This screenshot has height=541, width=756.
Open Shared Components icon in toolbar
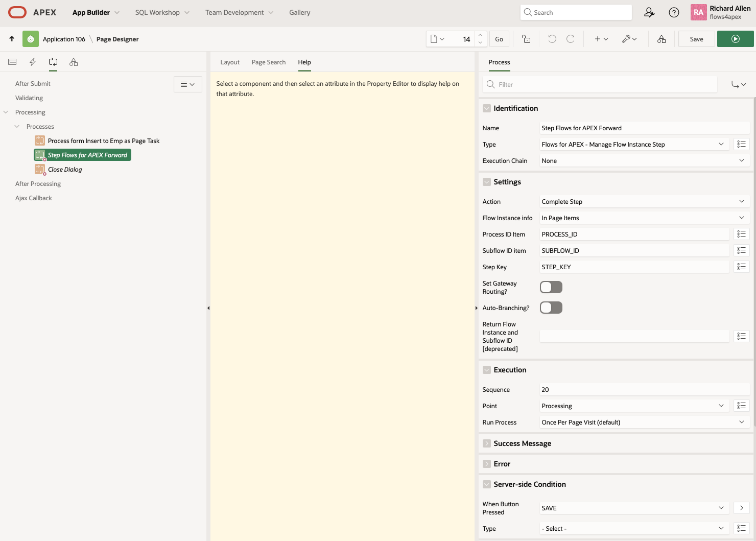(x=661, y=39)
